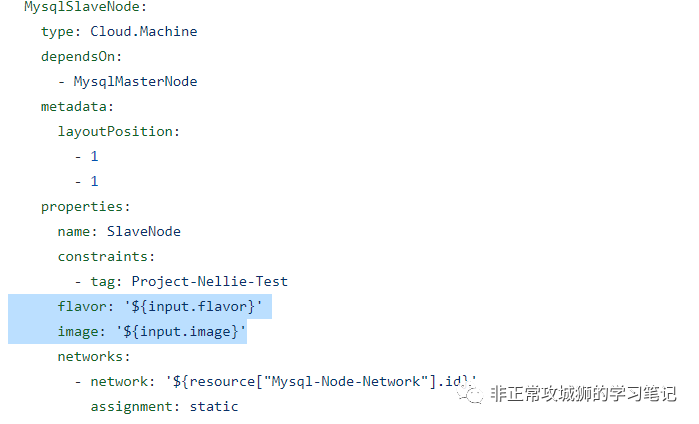The height and width of the screenshot is (424, 699).
Task: Click the first layoutPosition value 1
Action: (x=94, y=156)
